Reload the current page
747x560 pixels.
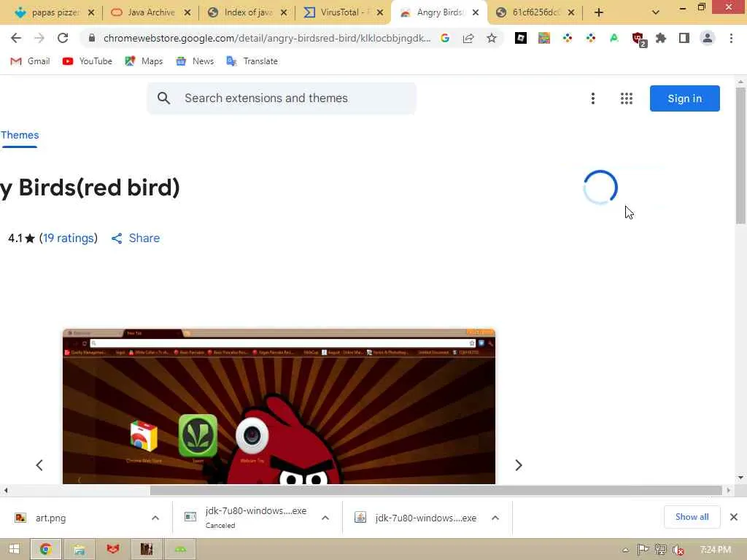click(x=63, y=38)
